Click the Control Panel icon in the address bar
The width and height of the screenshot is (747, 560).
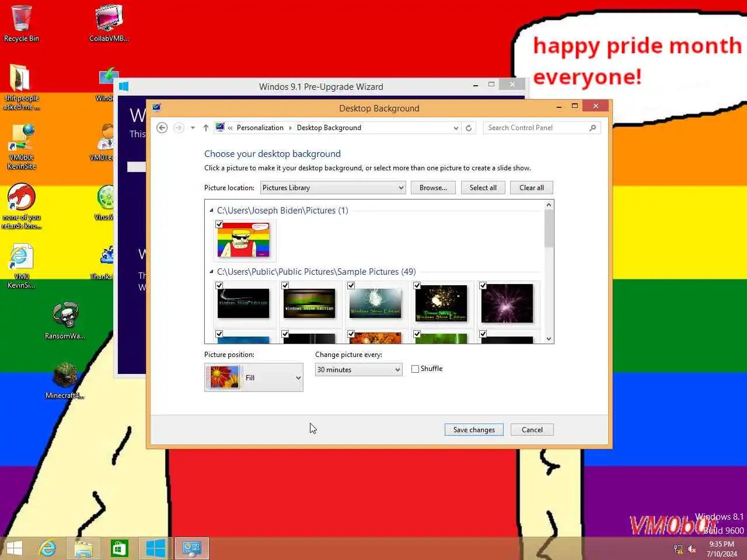click(x=220, y=127)
